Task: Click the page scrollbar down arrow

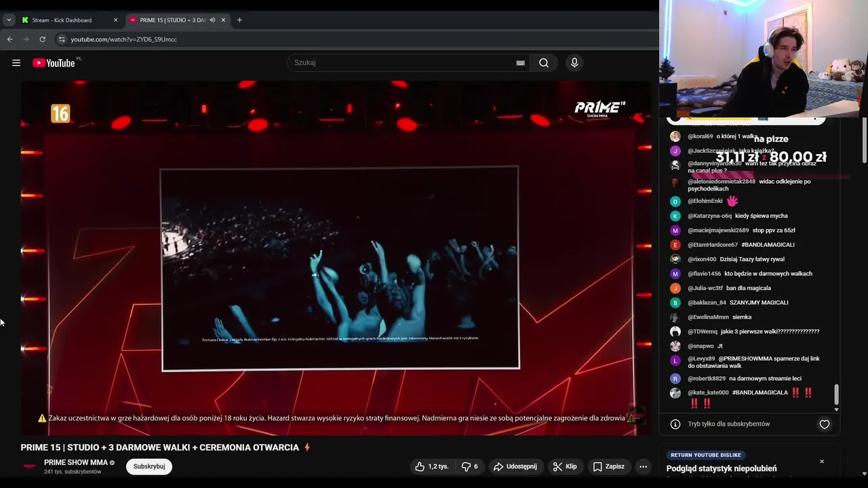Action: 864,474
